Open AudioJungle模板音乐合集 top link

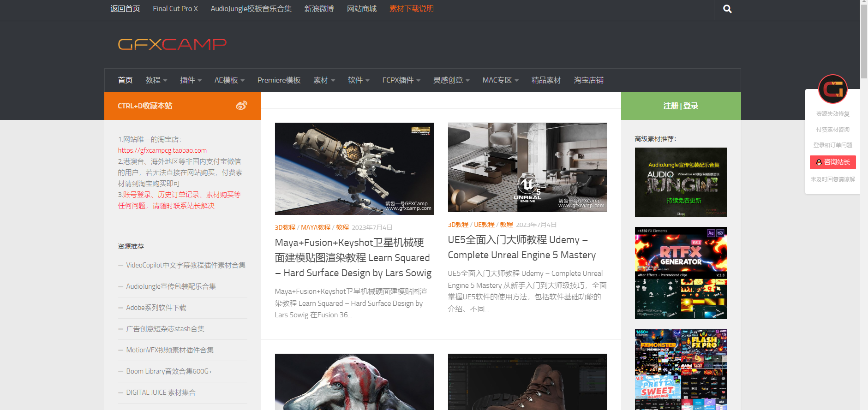coord(251,9)
